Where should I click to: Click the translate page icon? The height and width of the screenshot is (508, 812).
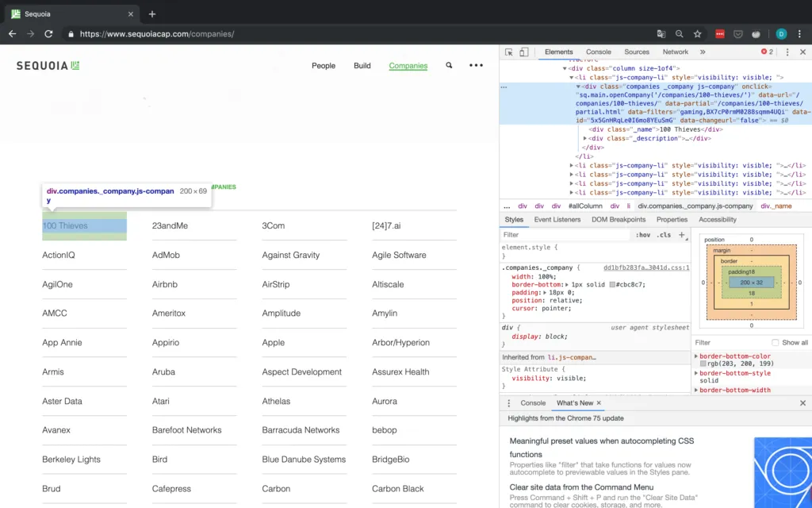click(661, 33)
